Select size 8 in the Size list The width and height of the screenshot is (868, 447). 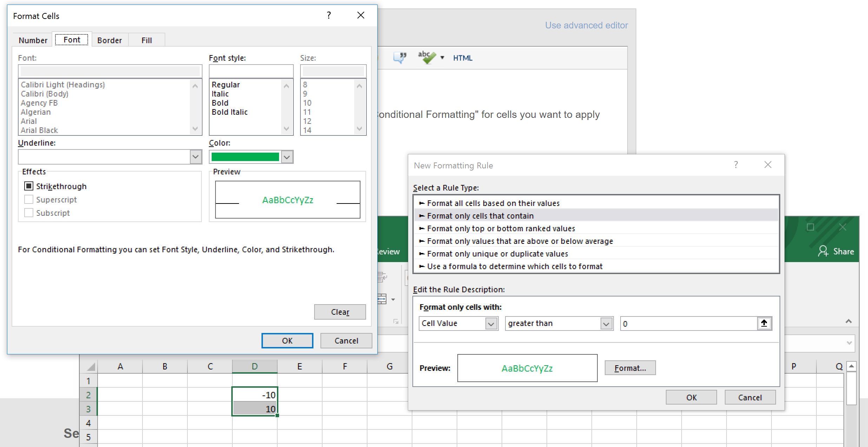(x=305, y=85)
